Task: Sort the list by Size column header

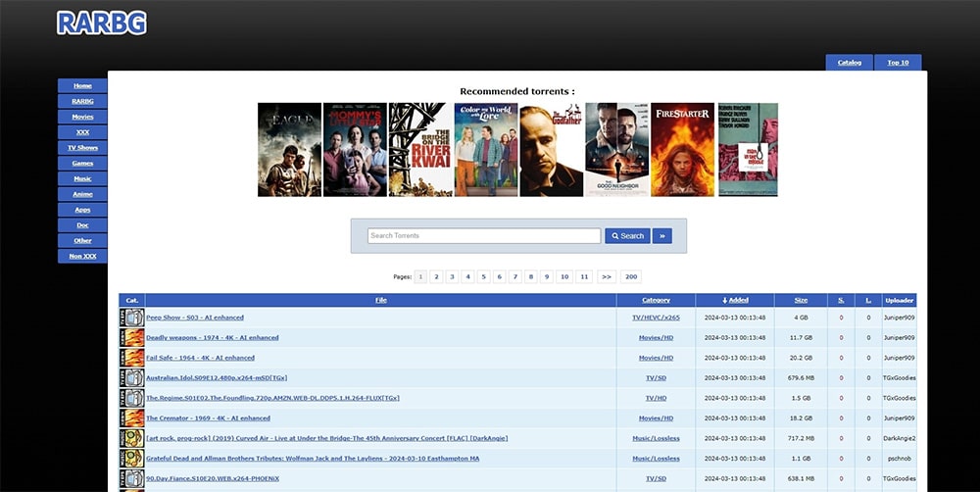Action: pyautogui.click(x=801, y=300)
